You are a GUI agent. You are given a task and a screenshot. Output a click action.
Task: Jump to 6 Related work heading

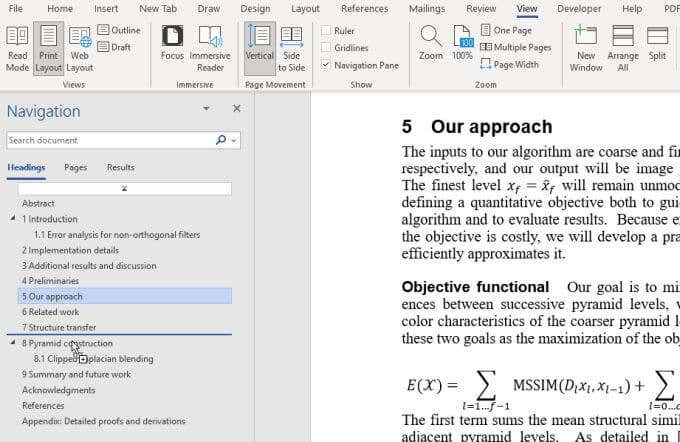[50, 312]
